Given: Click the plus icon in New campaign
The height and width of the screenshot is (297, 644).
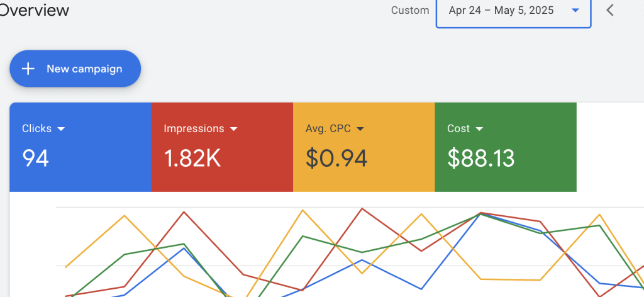Looking at the screenshot, I should [x=28, y=69].
